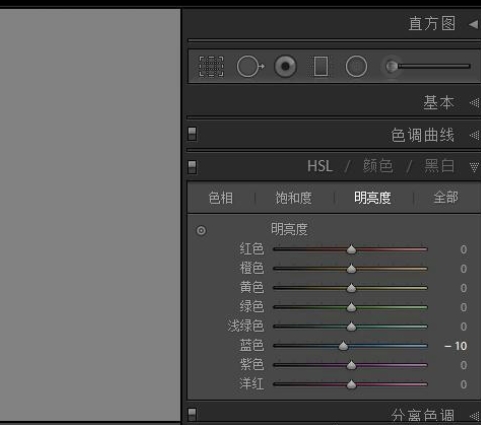481x425 pixels.
Task: Switch to the 色相 tab
Action: click(x=220, y=198)
